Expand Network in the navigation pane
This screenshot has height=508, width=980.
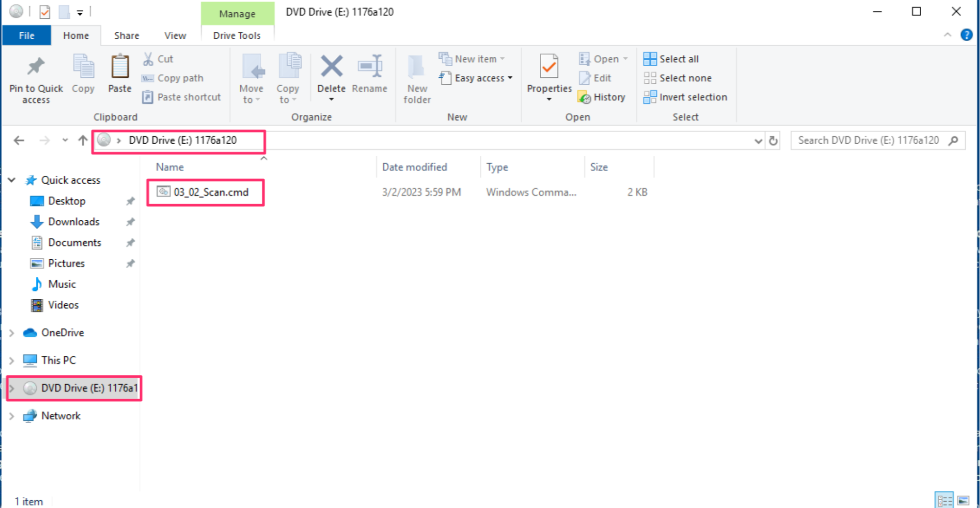tap(12, 416)
